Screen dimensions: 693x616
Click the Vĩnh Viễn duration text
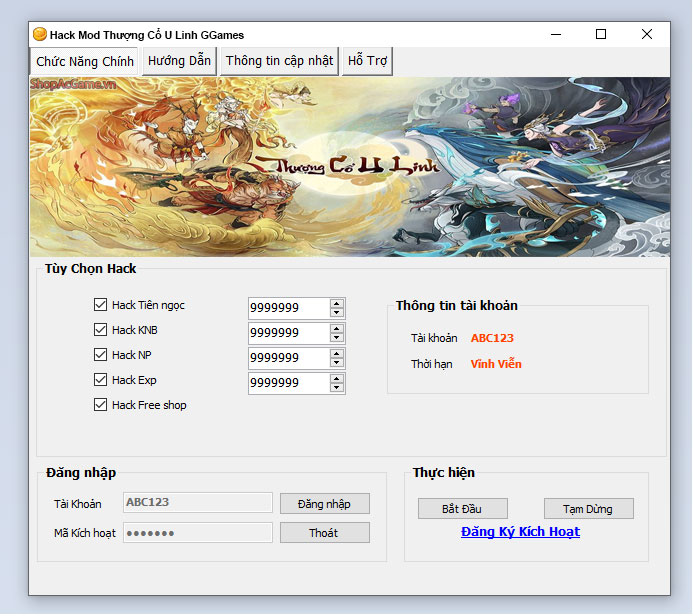tap(496, 364)
